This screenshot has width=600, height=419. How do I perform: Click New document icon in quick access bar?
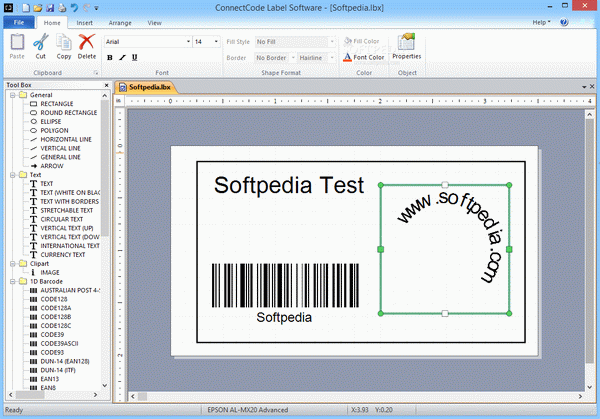point(26,7)
